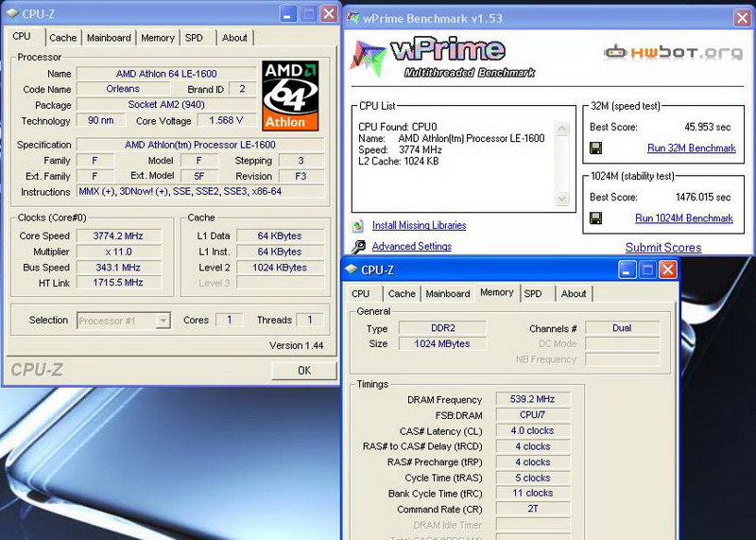Click the Revision value F3
This screenshot has width=756, height=540.
301,176
